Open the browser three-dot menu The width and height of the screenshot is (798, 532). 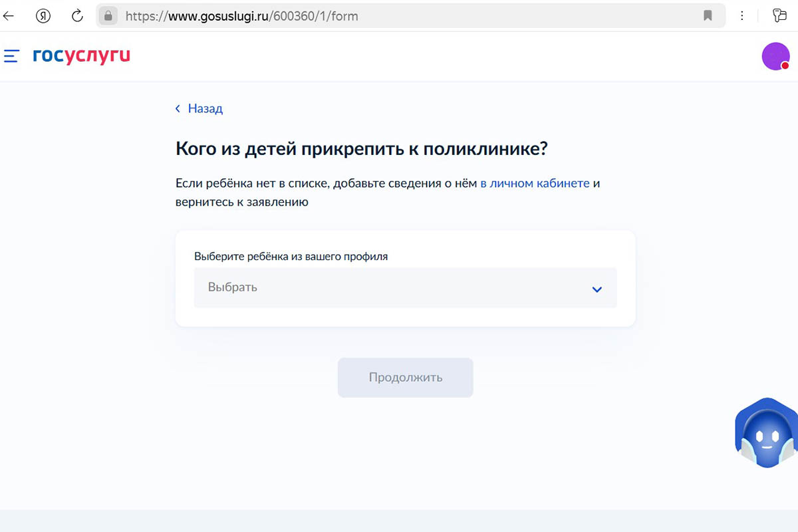click(742, 15)
